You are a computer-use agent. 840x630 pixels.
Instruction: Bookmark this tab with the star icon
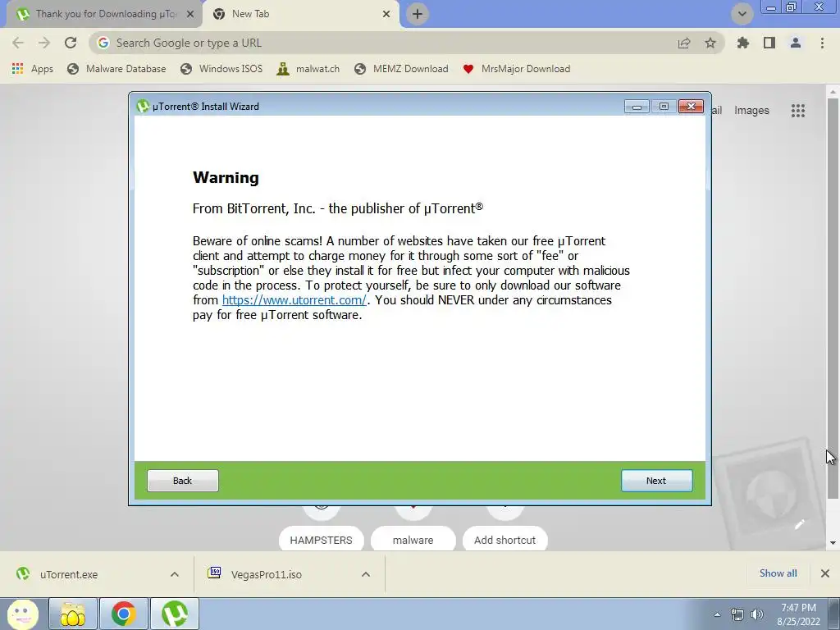point(710,43)
